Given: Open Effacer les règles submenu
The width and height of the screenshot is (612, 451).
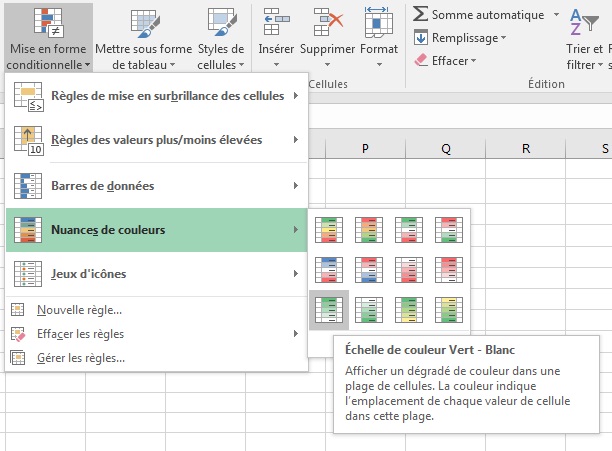Looking at the screenshot, I should point(157,334).
